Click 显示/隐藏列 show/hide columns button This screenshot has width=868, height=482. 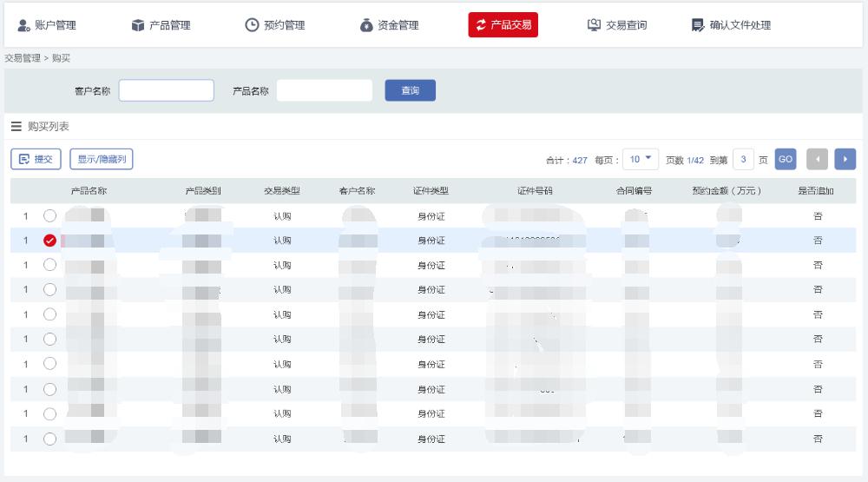click(102, 159)
